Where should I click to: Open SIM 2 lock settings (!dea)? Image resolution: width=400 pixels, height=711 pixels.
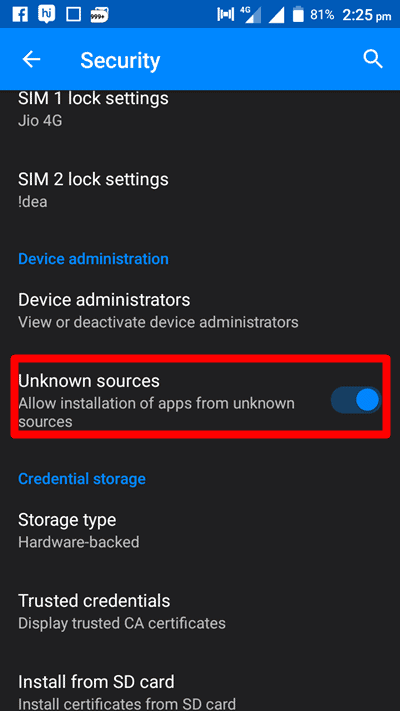pyautogui.click(x=200, y=190)
